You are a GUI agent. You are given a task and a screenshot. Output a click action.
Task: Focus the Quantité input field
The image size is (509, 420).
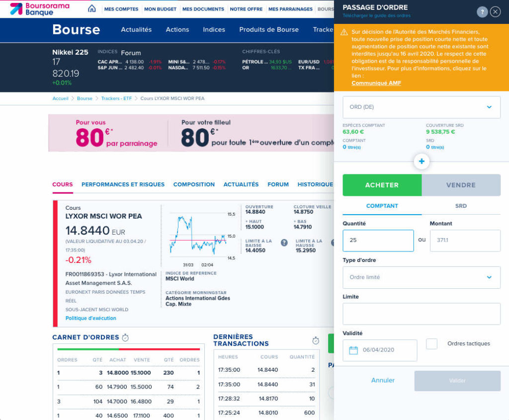coord(378,241)
